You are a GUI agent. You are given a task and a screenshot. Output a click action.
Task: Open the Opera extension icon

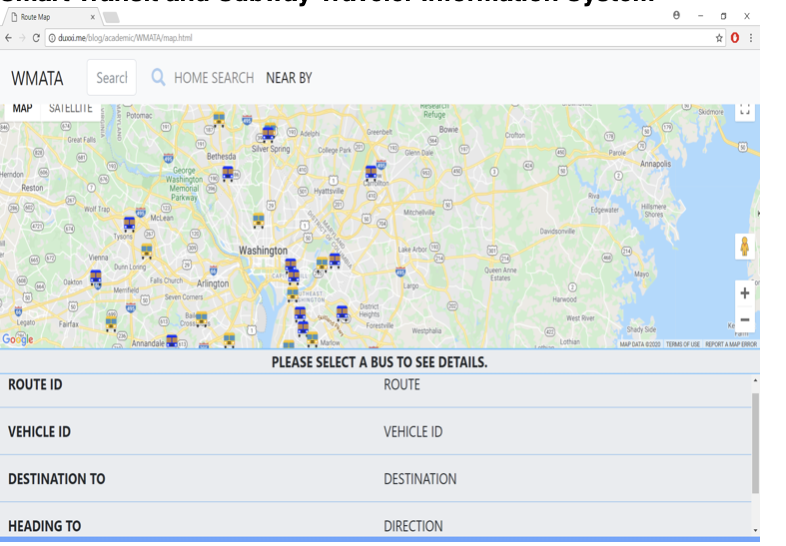coord(735,38)
